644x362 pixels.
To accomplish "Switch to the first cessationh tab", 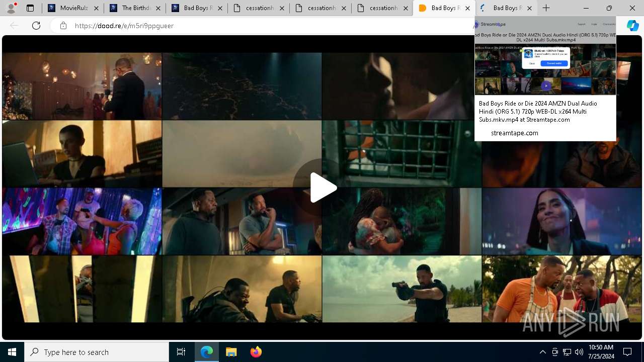I will pyautogui.click(x=259, y=8).
